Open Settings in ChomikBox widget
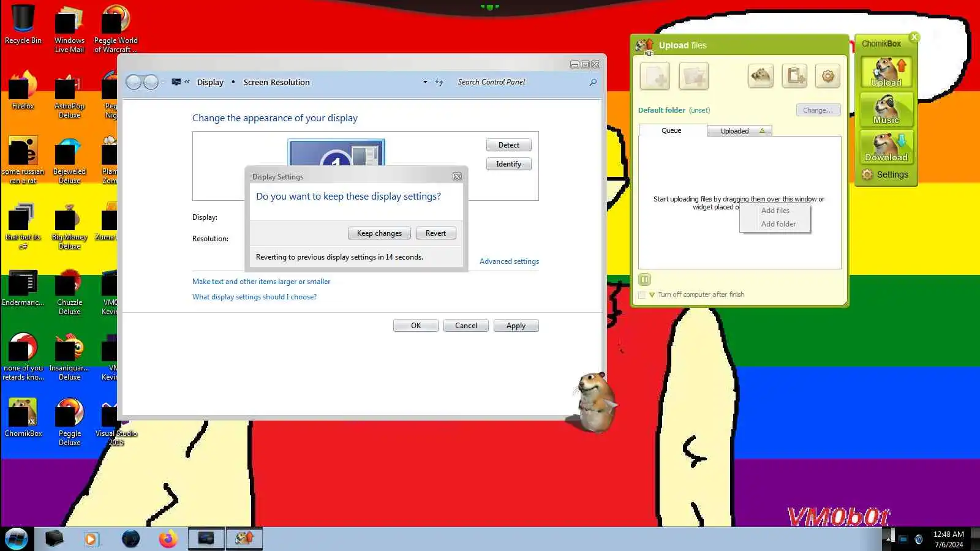980x551 pixels. 885,174
